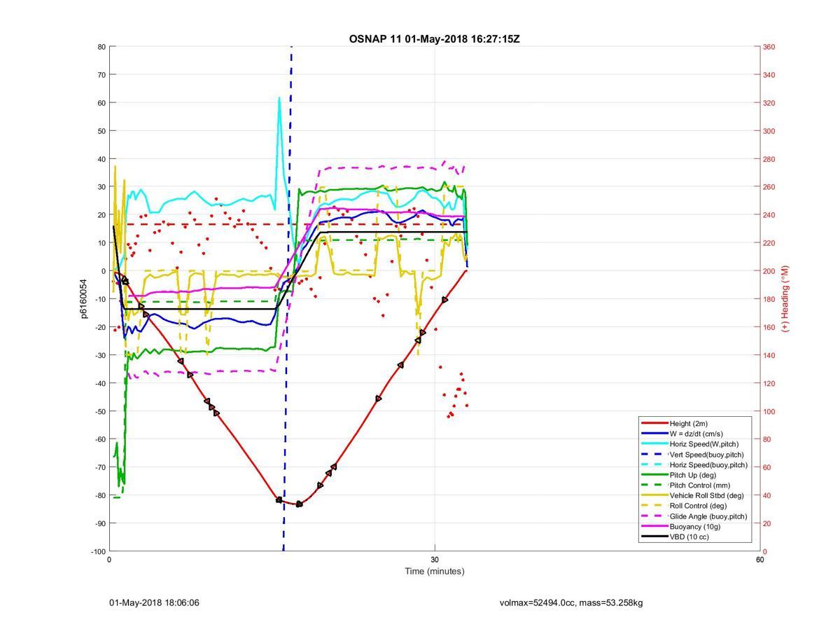Click time axis tick label "60" below plot
The width and height of the screenshot is (840, 620).
click(760, 560)
